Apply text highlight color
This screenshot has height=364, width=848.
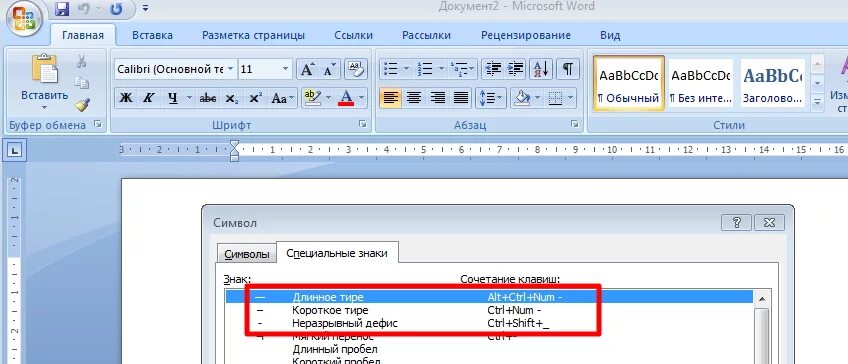(x=313, y=98)
